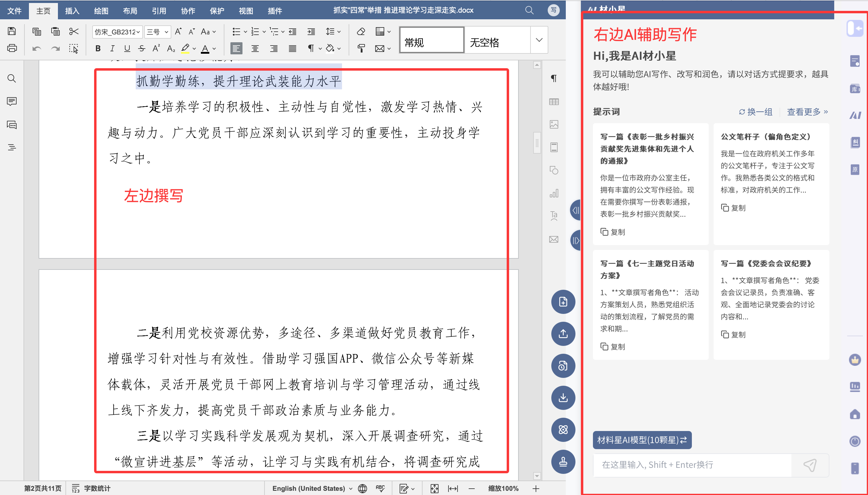Open the Comments panel icon

12,101
